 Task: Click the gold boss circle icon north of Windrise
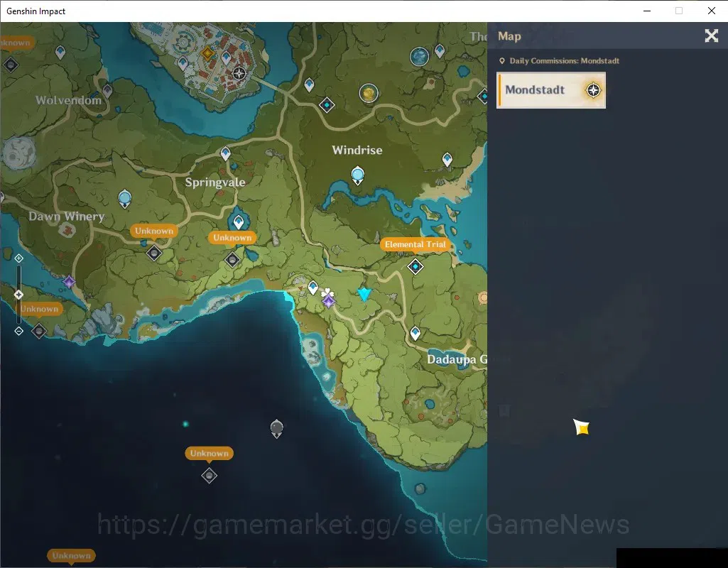tap(369, 93)
